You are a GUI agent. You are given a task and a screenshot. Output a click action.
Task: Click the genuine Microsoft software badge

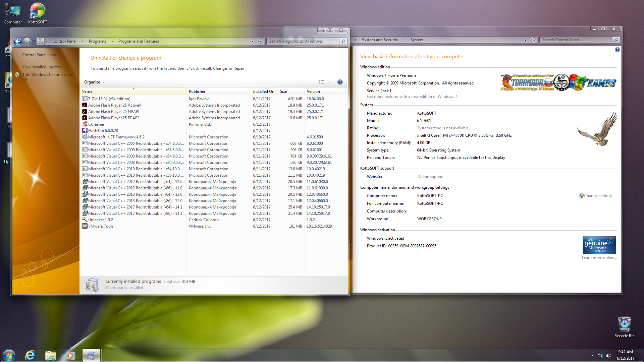click(599, 245)
